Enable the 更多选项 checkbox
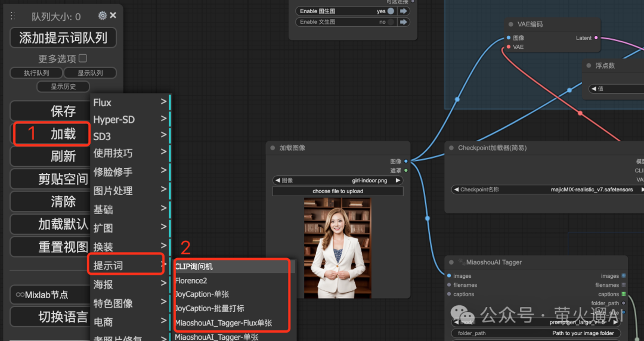This screenshot has height=341, width=644. point(82,58)
